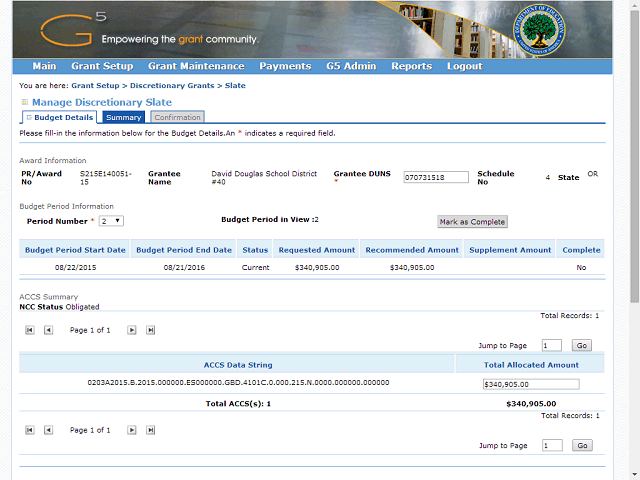Click Go next to upper Jump to Page
640x480 pixels.
tap(582, 345)
